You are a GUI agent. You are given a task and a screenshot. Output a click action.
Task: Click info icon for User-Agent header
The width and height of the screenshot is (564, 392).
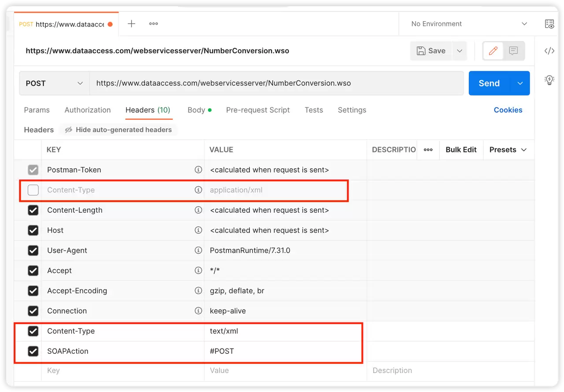click(x=198, y=250)
